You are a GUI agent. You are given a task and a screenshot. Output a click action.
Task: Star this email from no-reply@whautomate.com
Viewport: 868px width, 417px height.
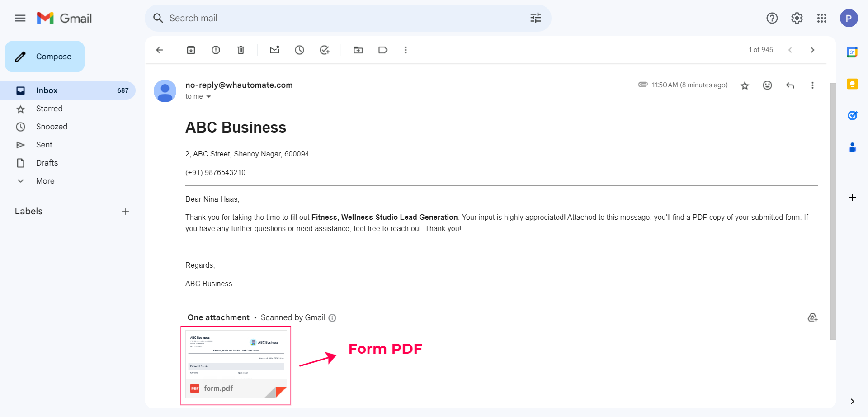point(745,85)
